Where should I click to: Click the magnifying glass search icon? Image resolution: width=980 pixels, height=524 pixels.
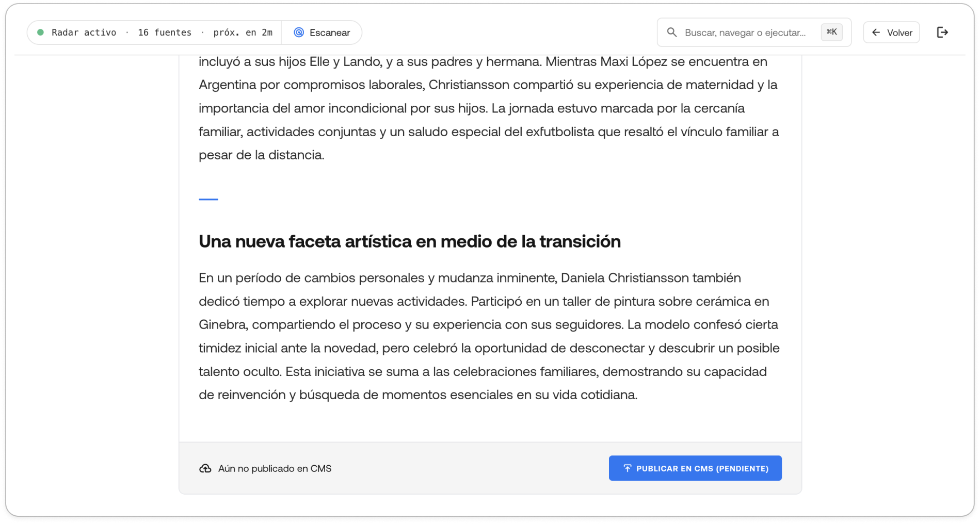(671, 32)
